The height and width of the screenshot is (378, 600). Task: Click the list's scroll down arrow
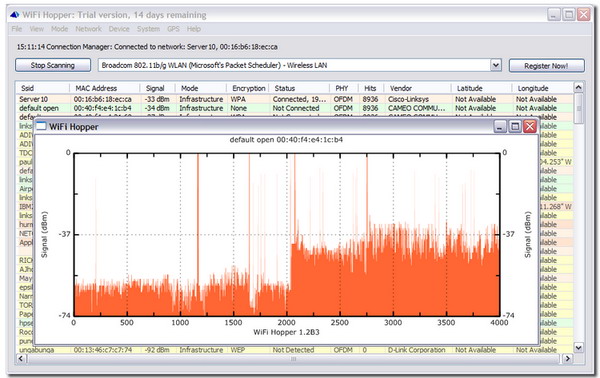[579, 348]
